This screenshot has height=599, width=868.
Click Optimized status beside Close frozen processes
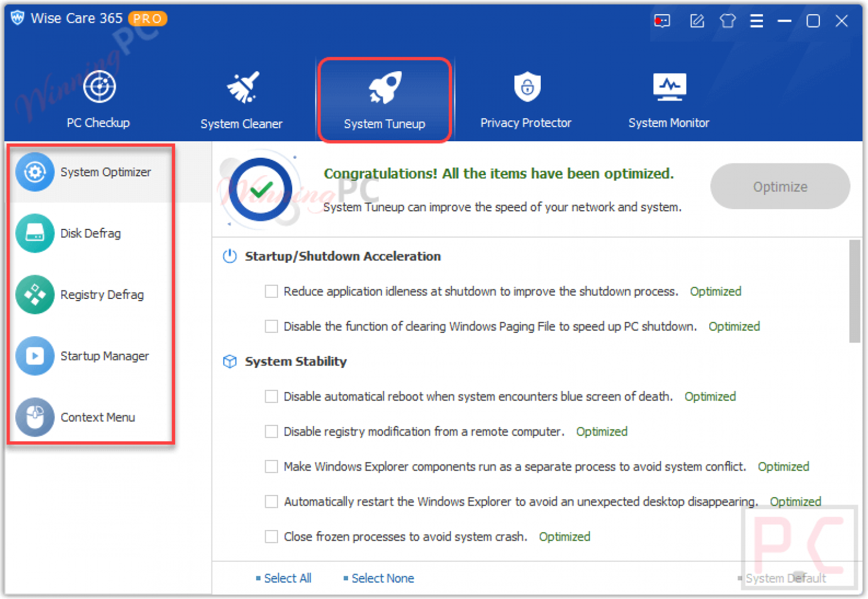click(565, 537)
